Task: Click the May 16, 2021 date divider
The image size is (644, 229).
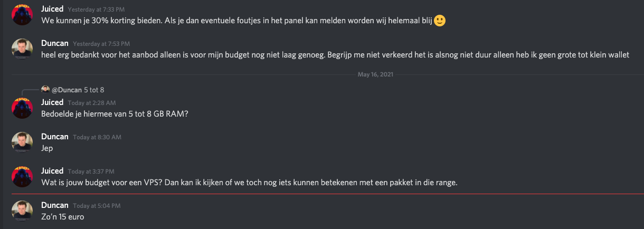Action: 375,74
